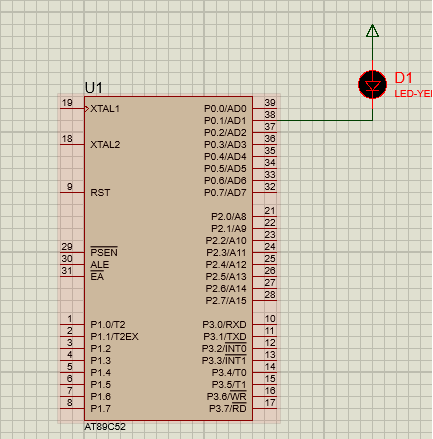Viewport: 433px width, 439px height.
Task: Click pin number 32 on U1
Action: (x=270, y=187)
